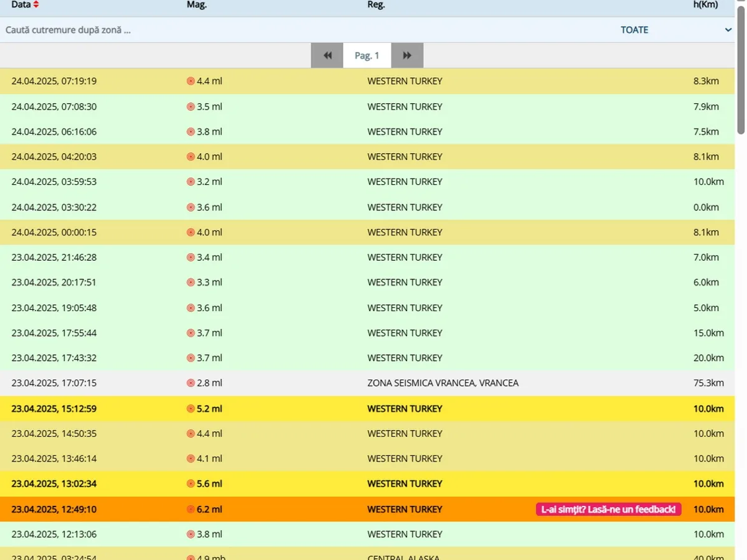The image size is (747, 560).
Task: Select the 24.04.2025, 04:20:03 earthquake row
Action: [x=54, y=157]
